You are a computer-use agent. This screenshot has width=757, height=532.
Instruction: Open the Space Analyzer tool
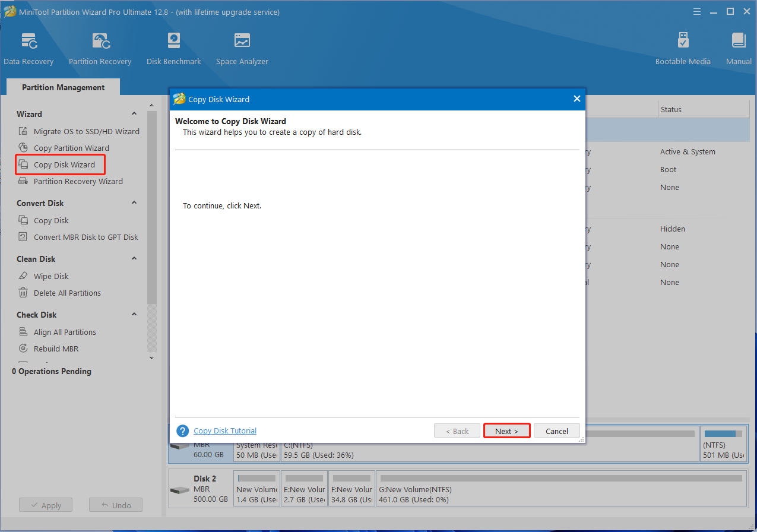coord(242,49)
